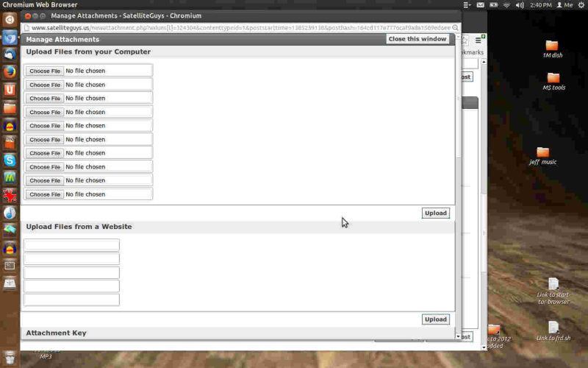Launch Thunderbird mail from the dock
The width and height of the screenshot is (588, 368).
(x=10, y=54)
